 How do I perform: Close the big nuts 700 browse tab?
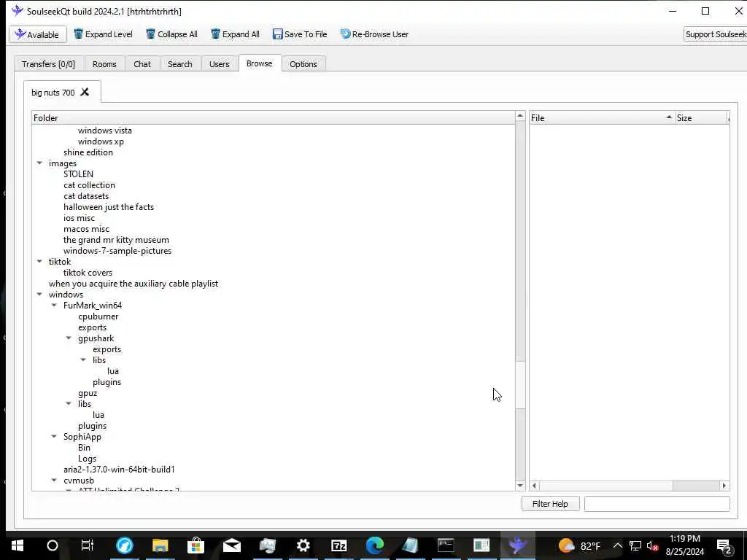click(x=85, y=92)
